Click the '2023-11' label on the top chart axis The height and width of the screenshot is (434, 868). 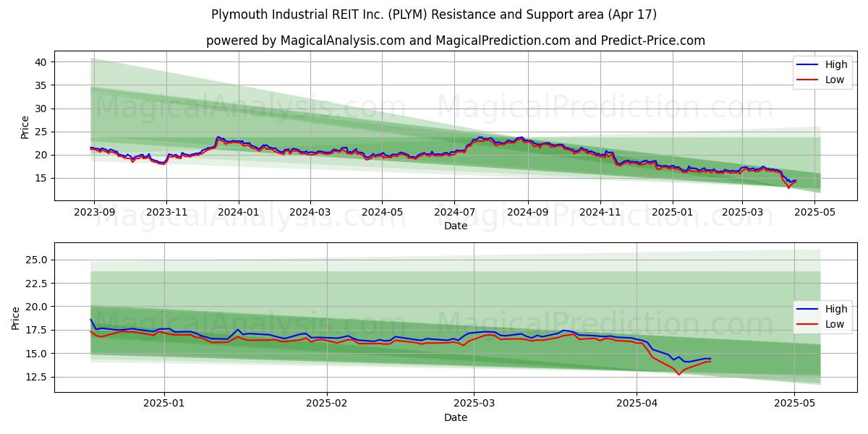[x=166, y=213]
